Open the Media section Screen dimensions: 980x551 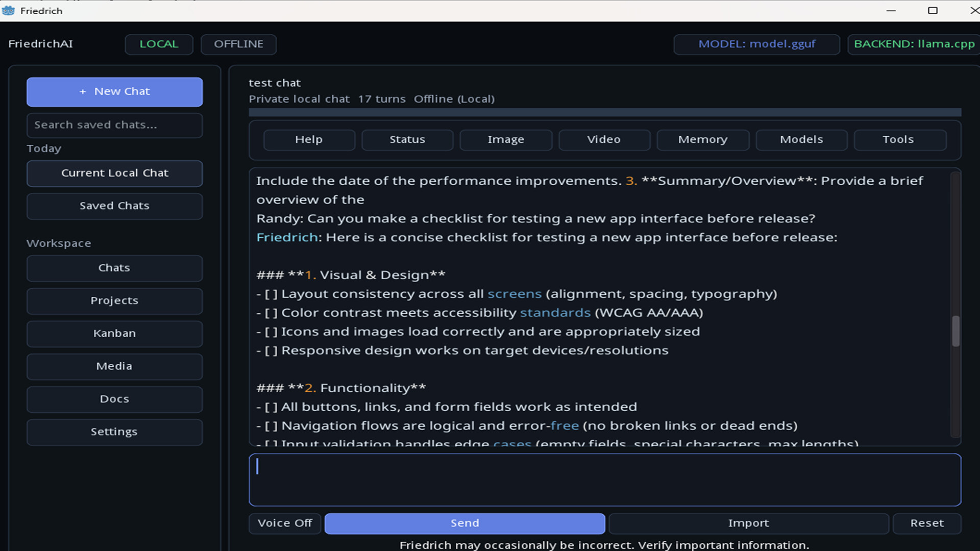click(x=114, y=366)
